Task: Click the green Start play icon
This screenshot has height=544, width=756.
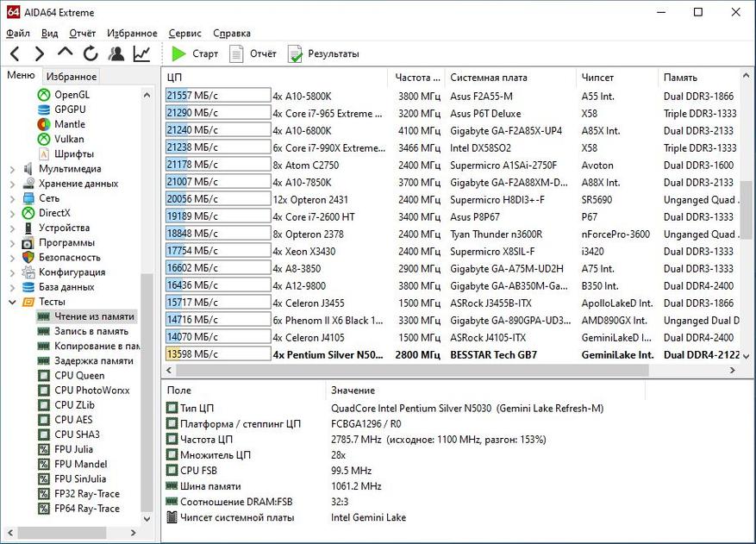Action: point(179,53)
